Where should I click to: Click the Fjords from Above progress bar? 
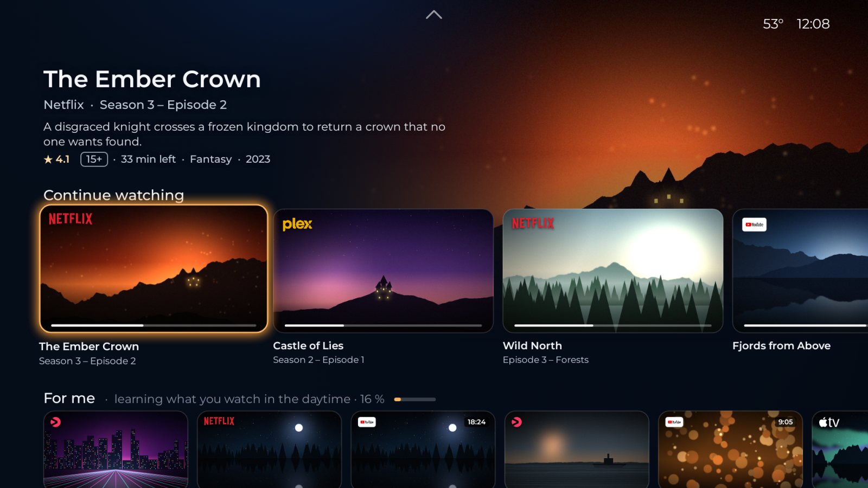click(x=806, y=325)
